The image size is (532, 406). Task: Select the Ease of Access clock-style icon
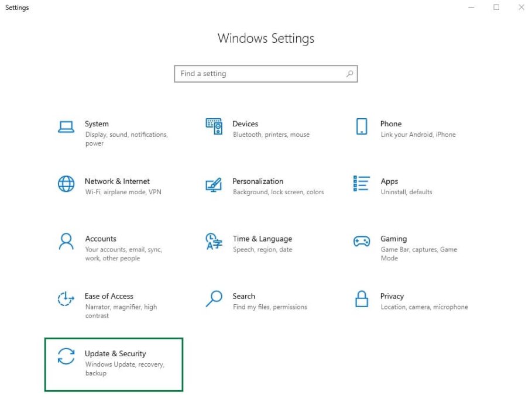[66, 300]
